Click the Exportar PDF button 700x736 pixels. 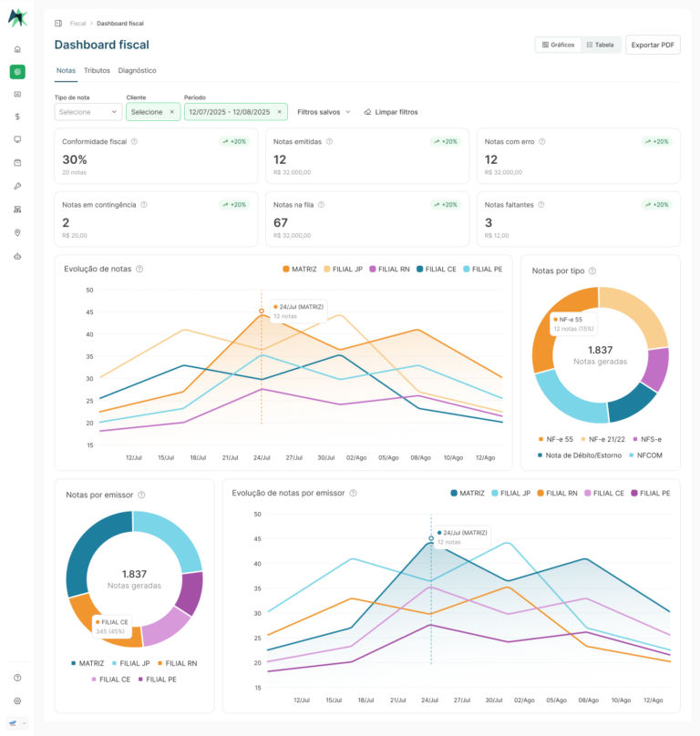point(653,45)
